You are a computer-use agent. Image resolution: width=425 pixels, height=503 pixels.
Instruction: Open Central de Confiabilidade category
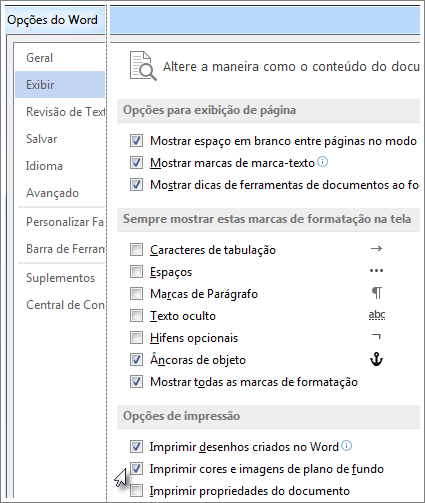(65, 305)
